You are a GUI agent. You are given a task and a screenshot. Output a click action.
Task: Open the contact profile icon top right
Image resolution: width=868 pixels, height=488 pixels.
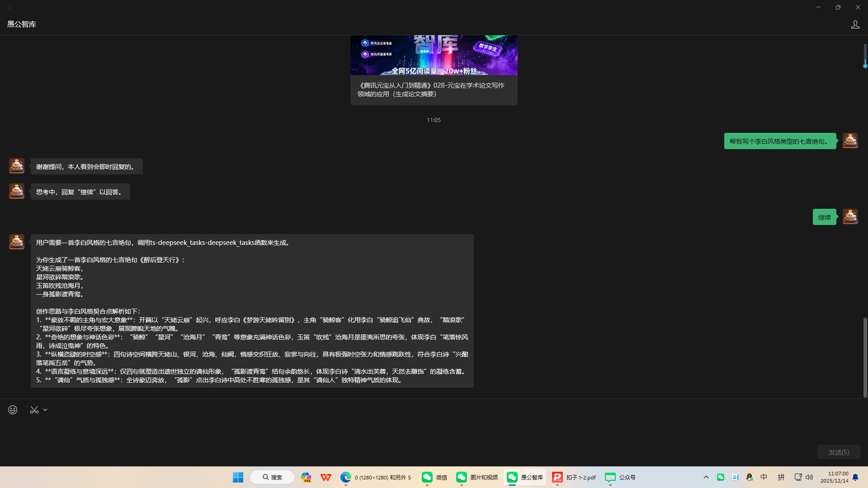pyautogui.click(x=855, y=24)
